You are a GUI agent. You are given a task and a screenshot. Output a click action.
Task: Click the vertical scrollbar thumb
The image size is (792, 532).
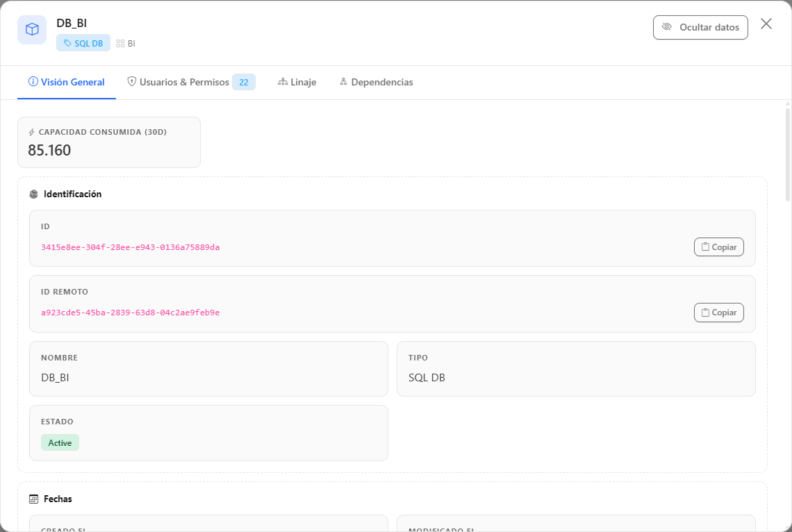click(787, 154)
